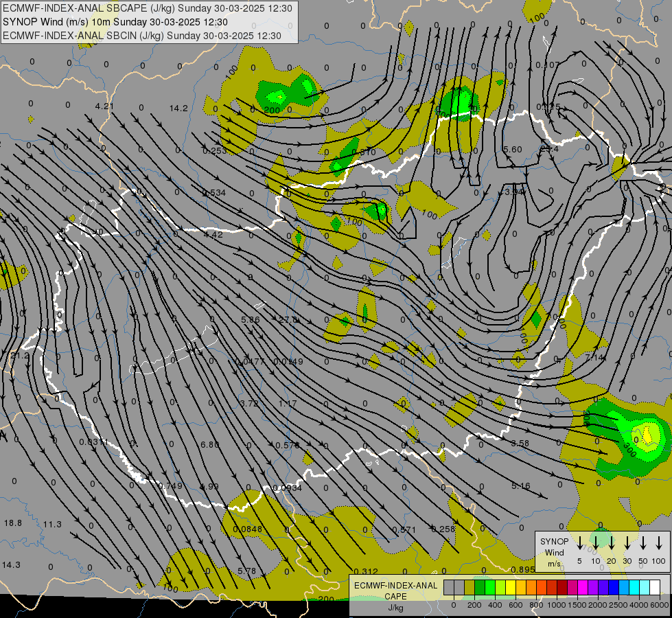Click the 1500 tick label on CAPE colorbar
672x618 pixels.
(577, 605)
